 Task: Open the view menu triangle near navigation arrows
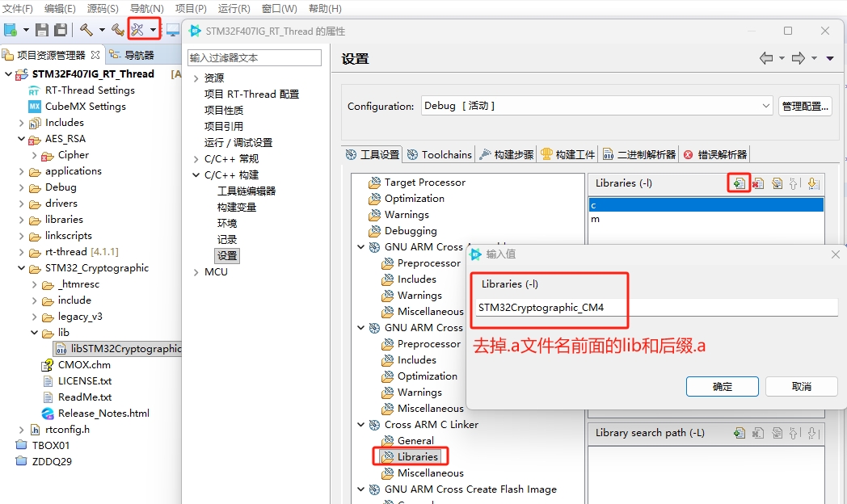pos(830,58)
